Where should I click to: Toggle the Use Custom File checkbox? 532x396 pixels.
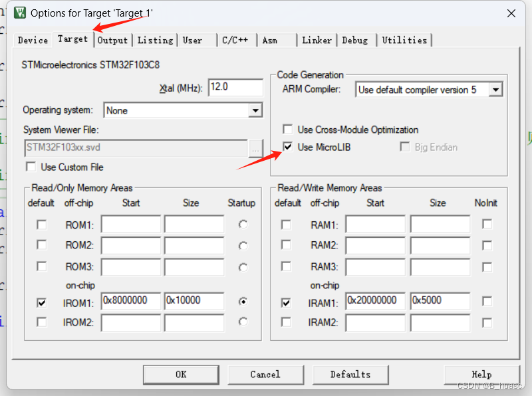pos(31,167)
